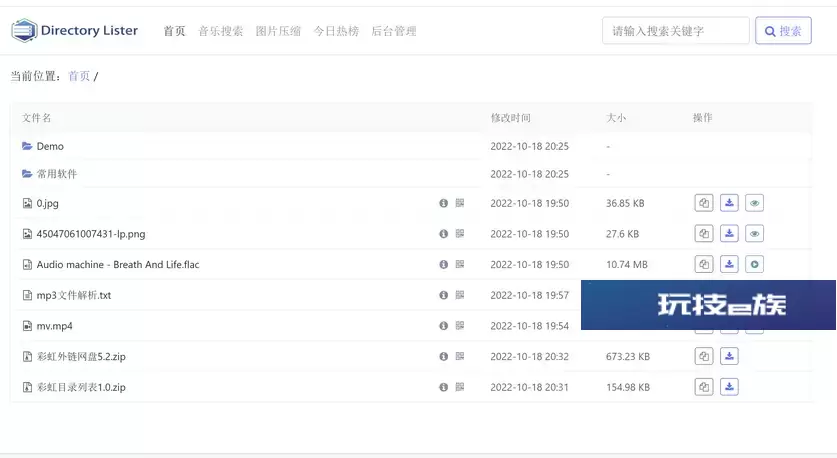Click the 0.jpg image file icon
Image resolution: width=837 pixels, height=458 pixels.
tap(27, 203)
